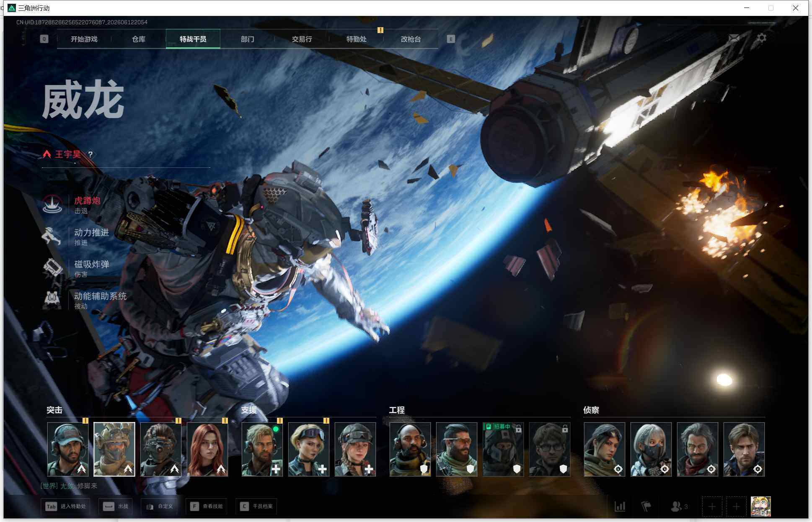This screenshot has height=522, width=812.
Task: Open the player avatar portrait
Action: point(760,507)
